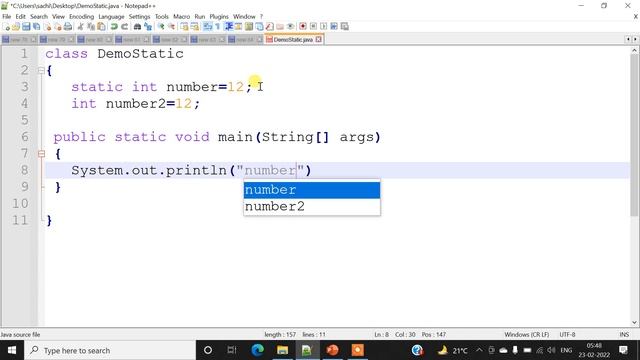Screen dimensions: 640x360
Task: Click Run a Macro Multiple Times icon
Action: pos(334,27)
